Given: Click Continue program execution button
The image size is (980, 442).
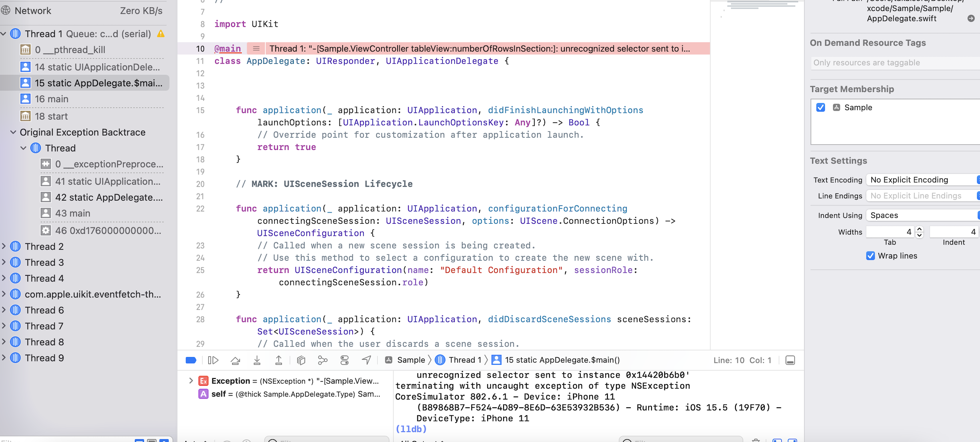Looking at the screenshot, I should (x=213, y=360).
